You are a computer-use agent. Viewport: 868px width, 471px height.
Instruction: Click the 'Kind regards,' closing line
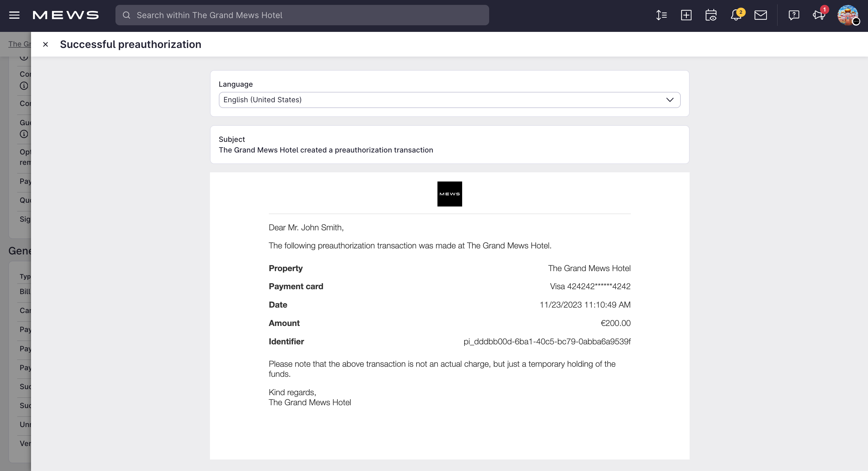[x=292, y=393]
